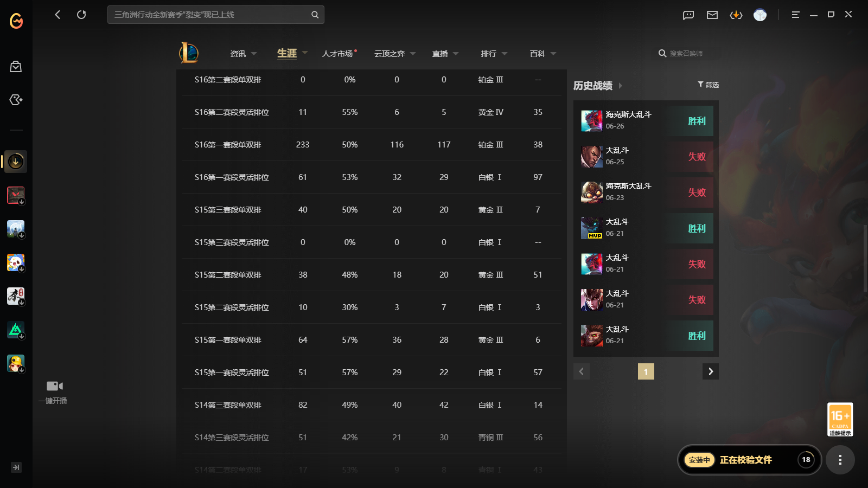This screenshot has width=868, height=488.
Task: Select the red game icon in sidebar
Action: point(16,195)
